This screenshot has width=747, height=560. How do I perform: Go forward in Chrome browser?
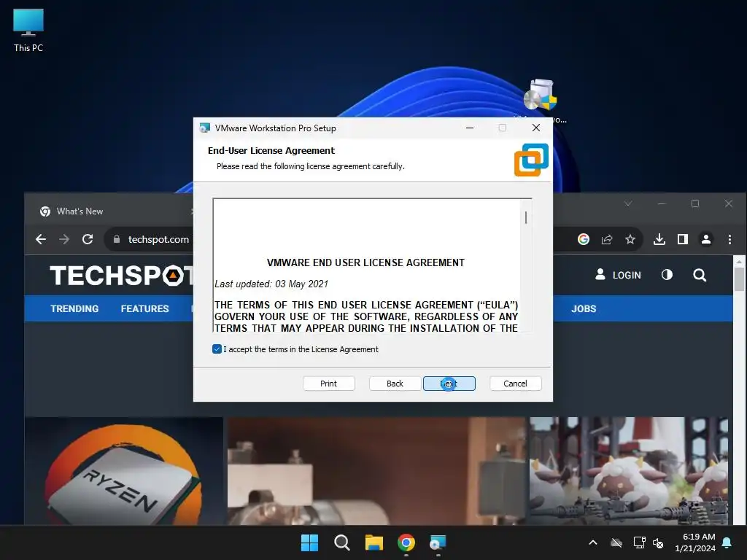point(64,239)
